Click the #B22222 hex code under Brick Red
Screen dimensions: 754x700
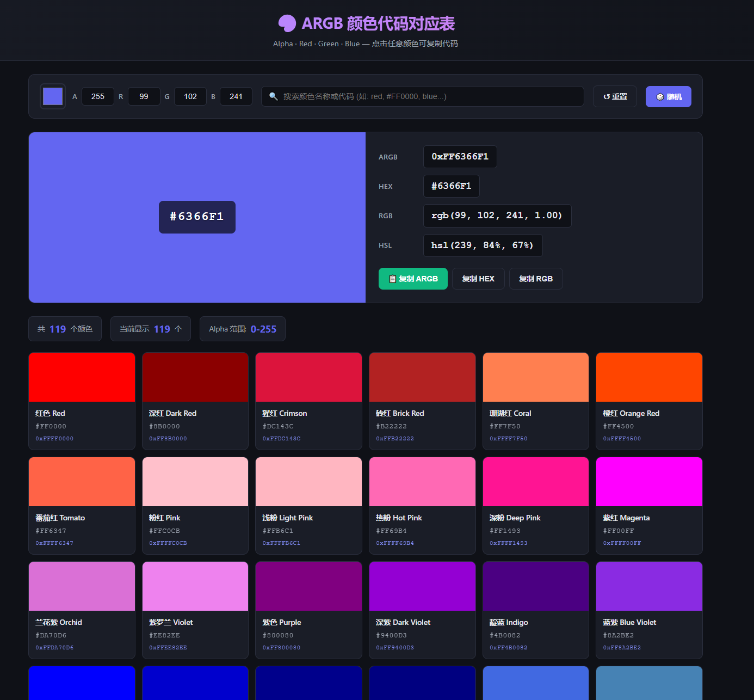(392, 426)
